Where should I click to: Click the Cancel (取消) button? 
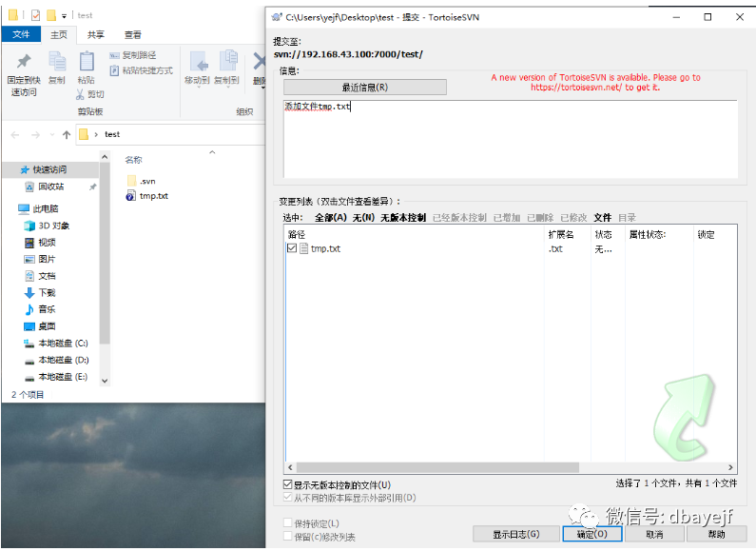click(654, 534)
